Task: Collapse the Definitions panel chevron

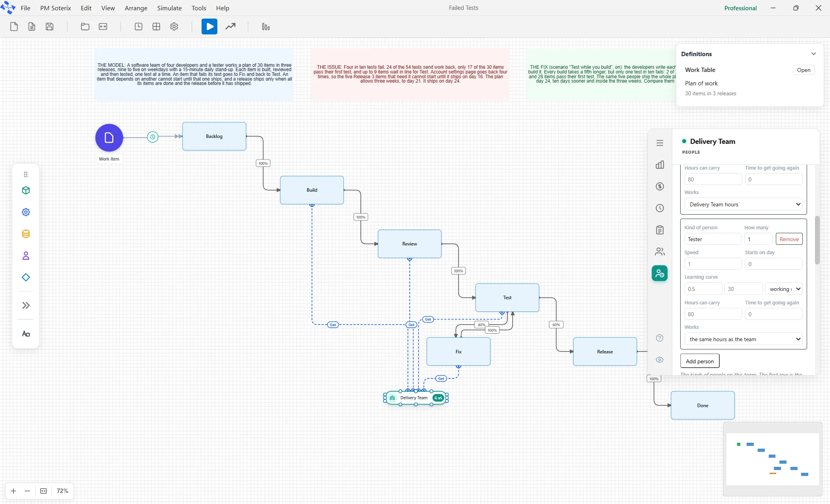Action: [x=813, y=54]
